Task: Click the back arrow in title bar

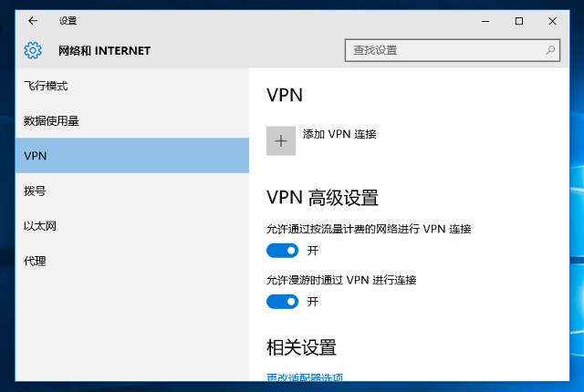Action: 33,21
